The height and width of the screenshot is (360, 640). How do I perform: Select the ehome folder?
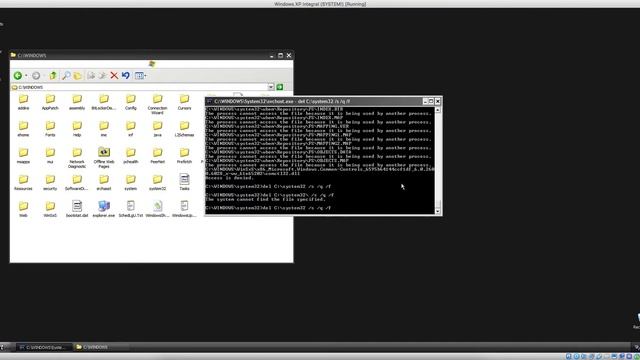point(23,129)
